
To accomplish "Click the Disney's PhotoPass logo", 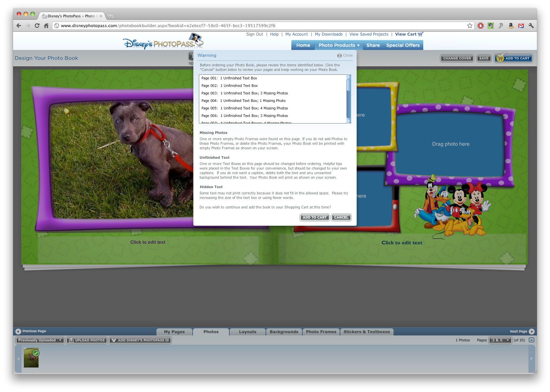I will tap(163, 41).
